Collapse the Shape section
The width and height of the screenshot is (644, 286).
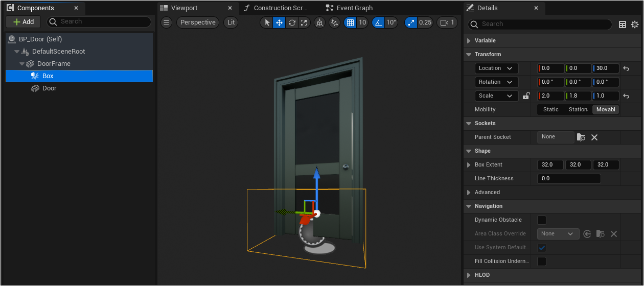coord(469,151)
